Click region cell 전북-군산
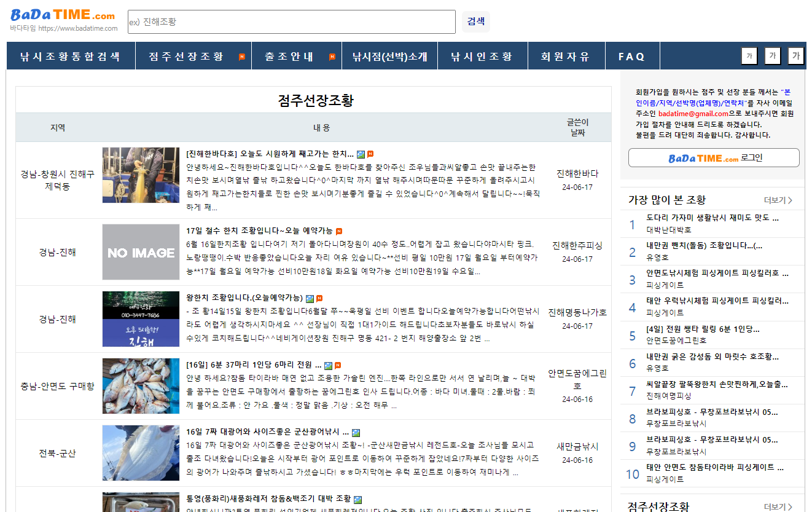The image size is (812, 512). [58, 453]
